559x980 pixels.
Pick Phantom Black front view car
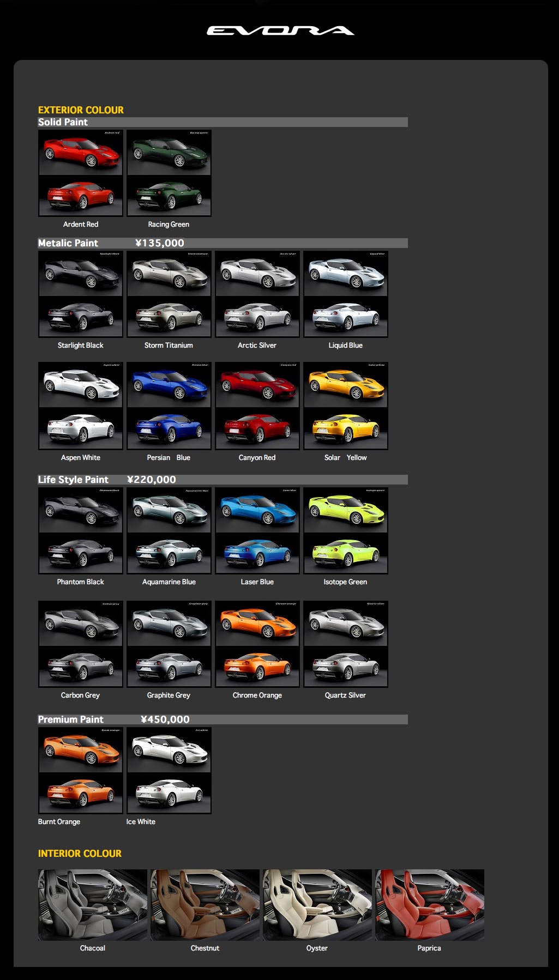click(x=81, y=510)
